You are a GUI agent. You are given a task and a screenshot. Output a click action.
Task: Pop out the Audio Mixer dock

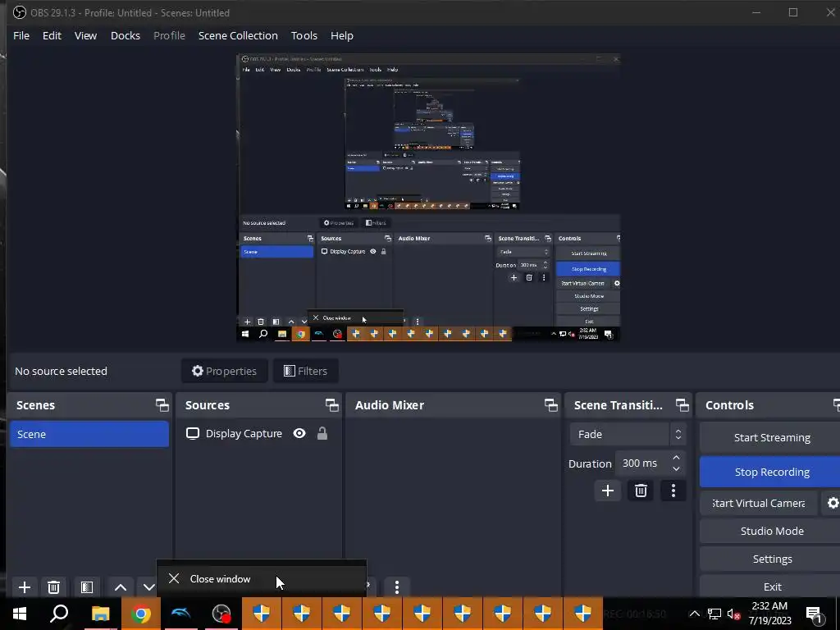pyautogui.click(x=550, y=405)
